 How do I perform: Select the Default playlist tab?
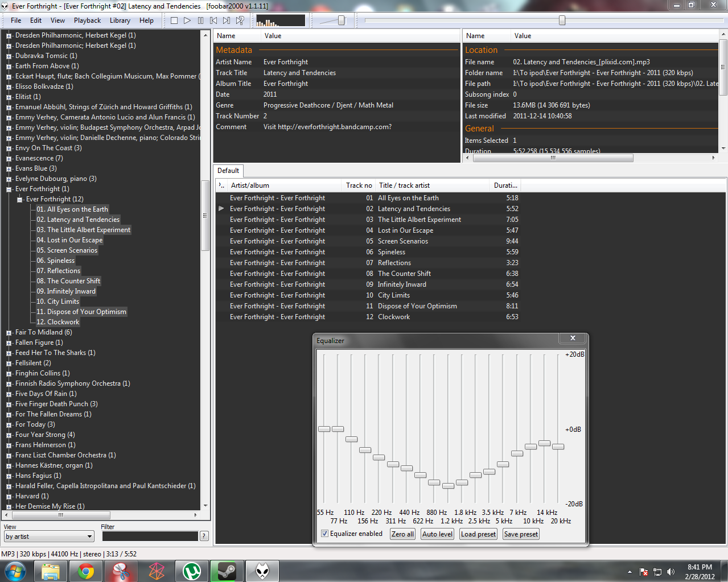(228, 171)
